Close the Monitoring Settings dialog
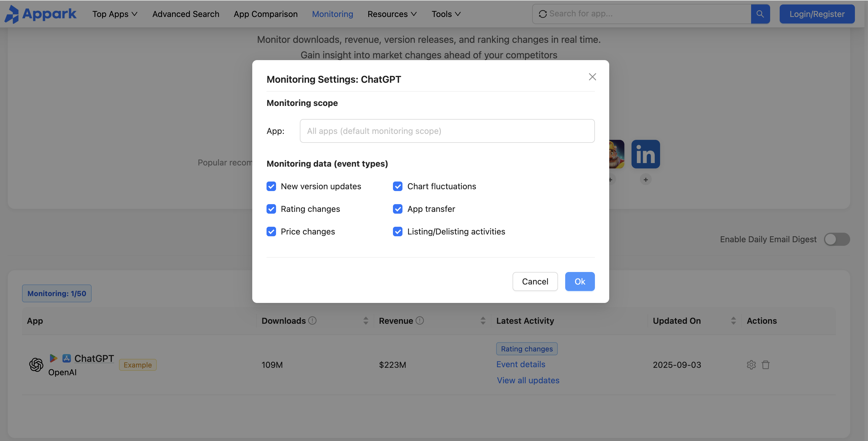The image size is (868, 441). (592, 77)
